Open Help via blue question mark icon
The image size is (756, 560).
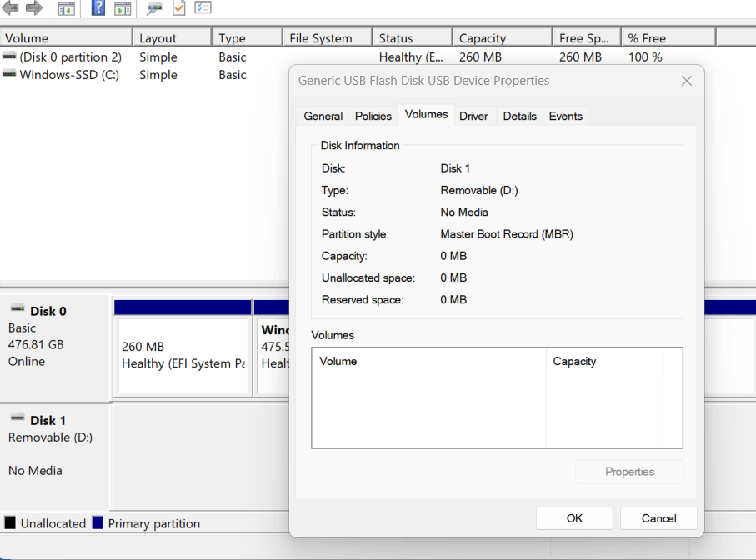pyautogui.click(x=98, y=7)
